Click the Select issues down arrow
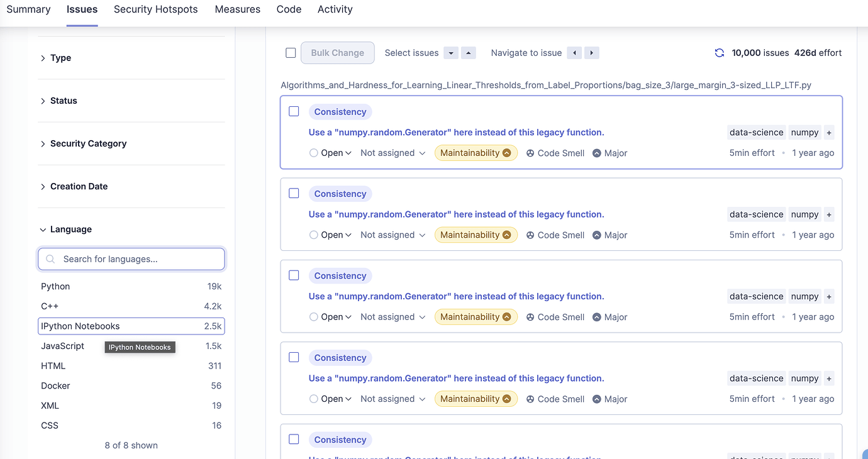Image resolution: width=868 pixels, height=459 pixels. pyautogui.click(x=451, y=53)
